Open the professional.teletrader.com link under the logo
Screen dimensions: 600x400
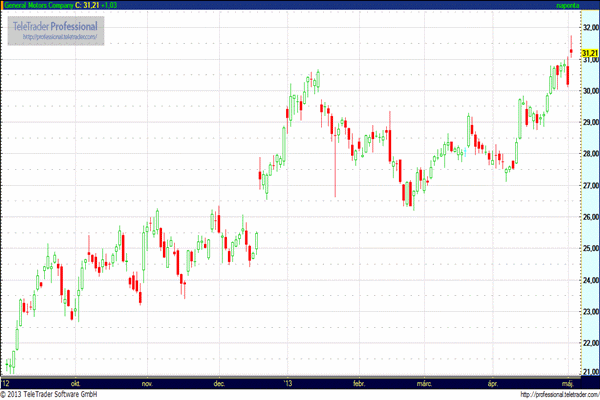click(x=55, y=37)
